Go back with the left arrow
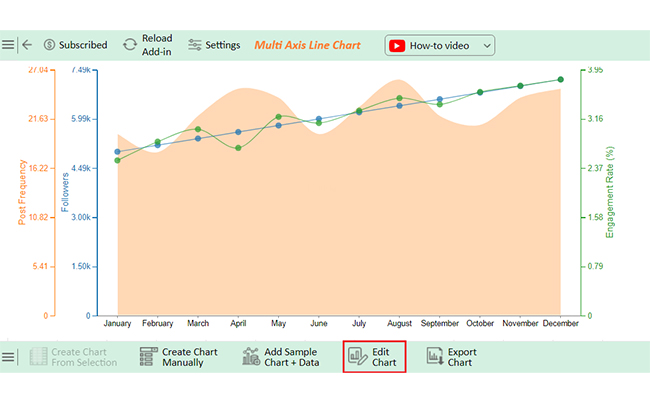650x403 pixels. [x=27, y=45]
